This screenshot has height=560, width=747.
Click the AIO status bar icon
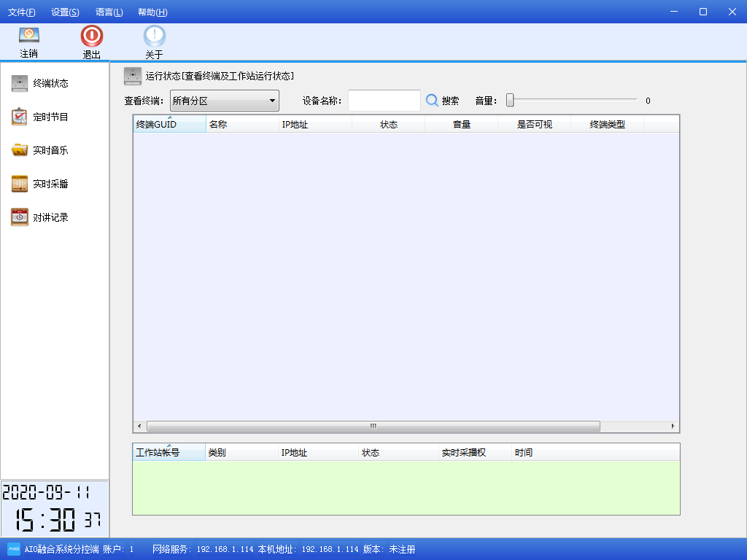pyautogui.click(x=14, y=549)
